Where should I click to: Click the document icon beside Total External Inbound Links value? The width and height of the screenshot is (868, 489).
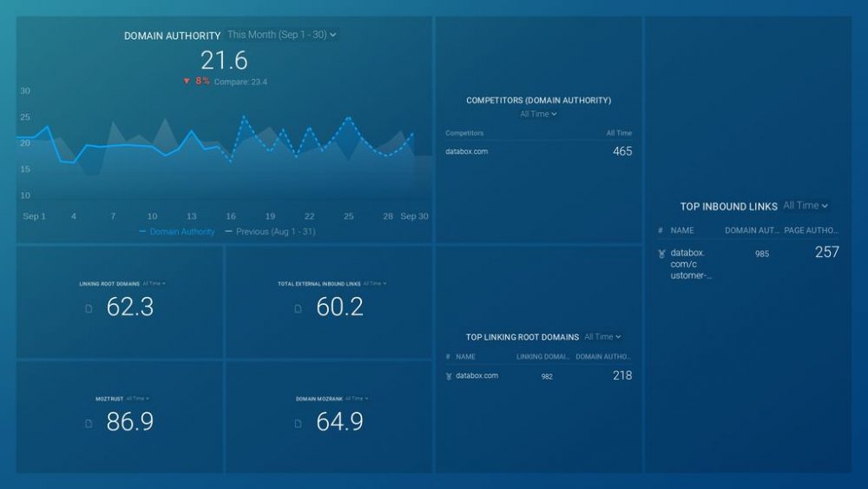[x=299, y=308]
